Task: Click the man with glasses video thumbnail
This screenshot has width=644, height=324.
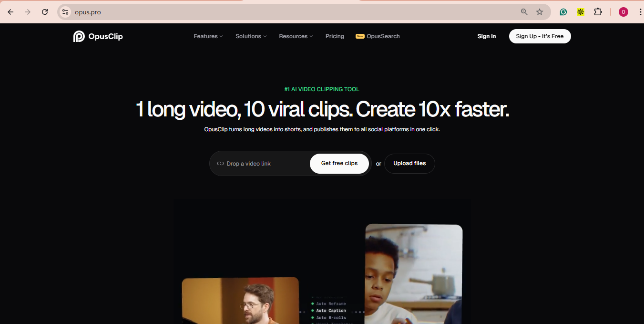Action: click(240, 301)
